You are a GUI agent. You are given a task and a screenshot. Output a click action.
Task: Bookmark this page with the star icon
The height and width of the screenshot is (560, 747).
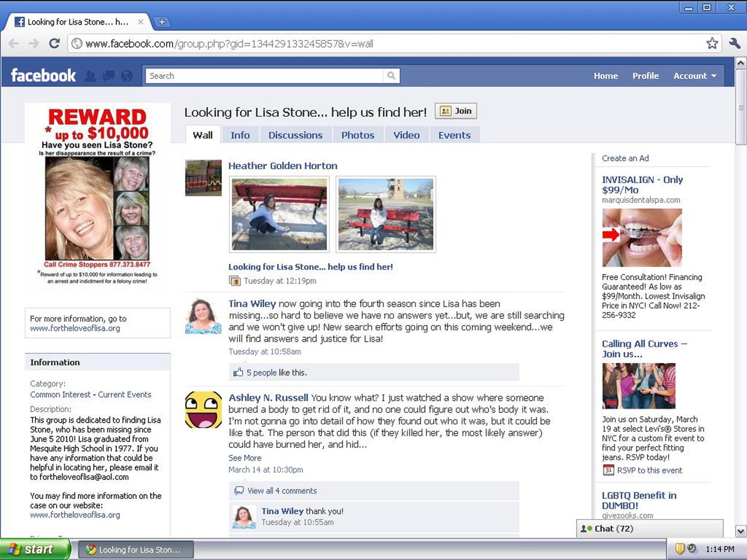[712, 43]
